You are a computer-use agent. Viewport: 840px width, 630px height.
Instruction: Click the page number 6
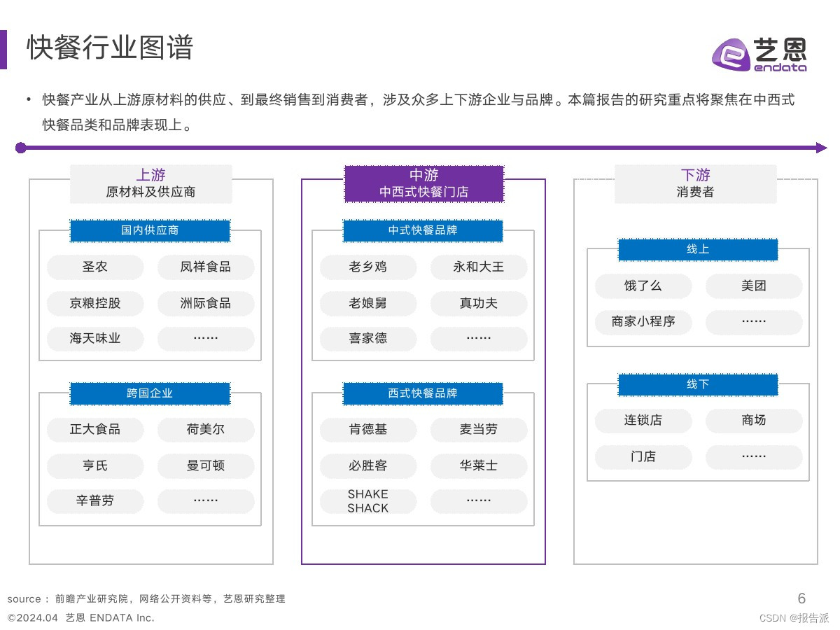[802, 598]
